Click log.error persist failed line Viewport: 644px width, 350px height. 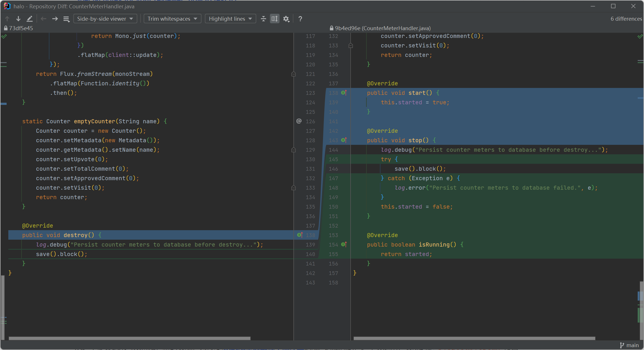496,188
